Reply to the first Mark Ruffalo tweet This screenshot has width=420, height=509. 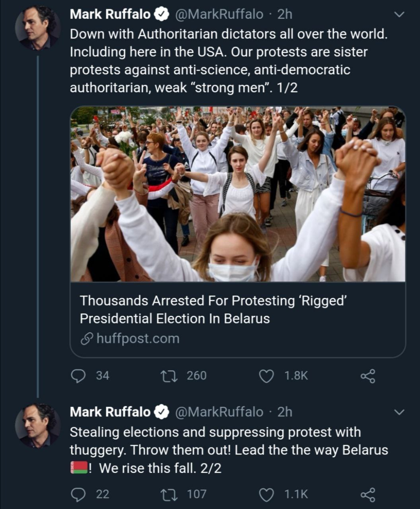78,376
